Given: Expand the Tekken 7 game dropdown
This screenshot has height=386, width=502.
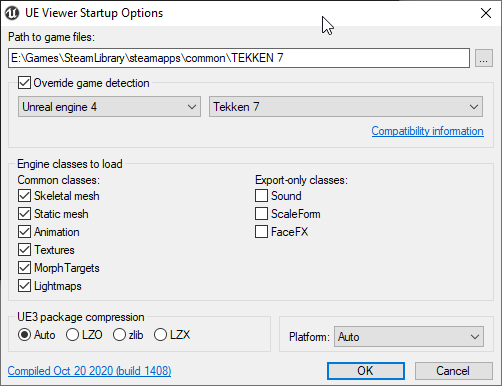Looking at the screenshot, I should point(346,107).
